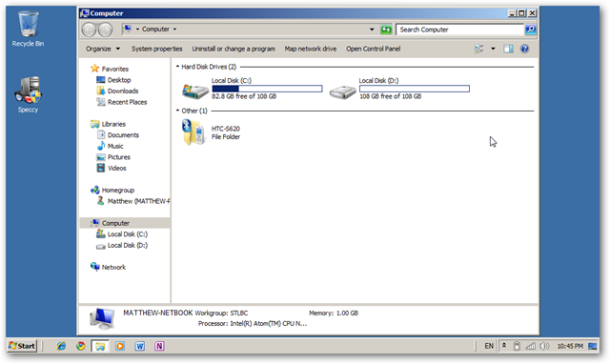Click Map network drive
610x364 pixels.
pyautogui.click(x=311, y=49)
